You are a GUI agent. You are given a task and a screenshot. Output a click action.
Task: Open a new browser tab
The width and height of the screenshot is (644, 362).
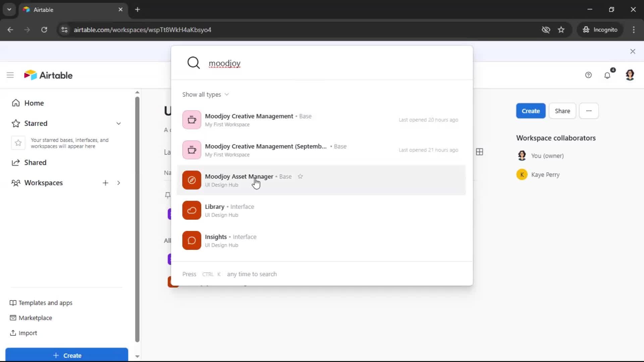[138, 10]
